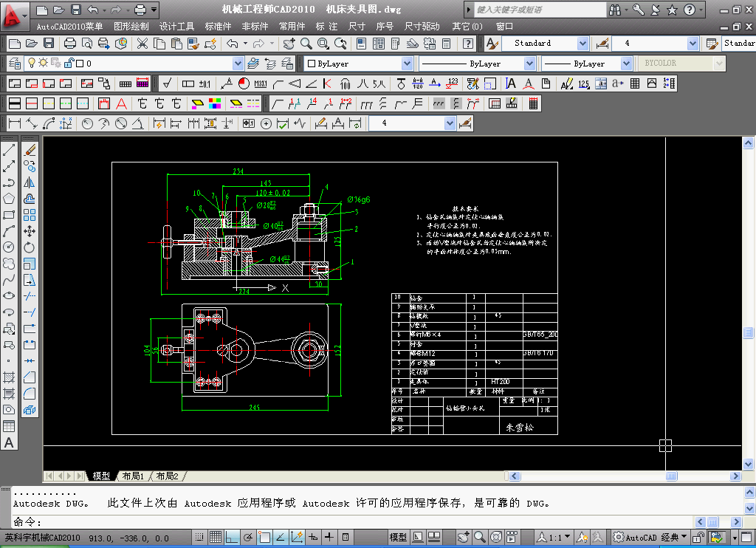The height and width of the screenshot is (548, 756).
Task: Toggle Ortho mode in status bar
Action: 232,537
